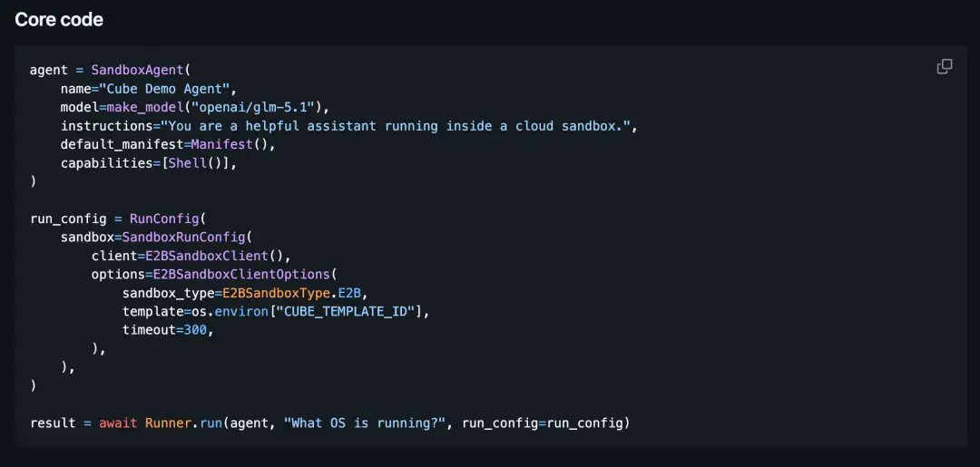Click E2BSandboxType.E2B sandbox_type value
Image resolution: width=980 pixels, height=467 pixels.
coord(290,293)
